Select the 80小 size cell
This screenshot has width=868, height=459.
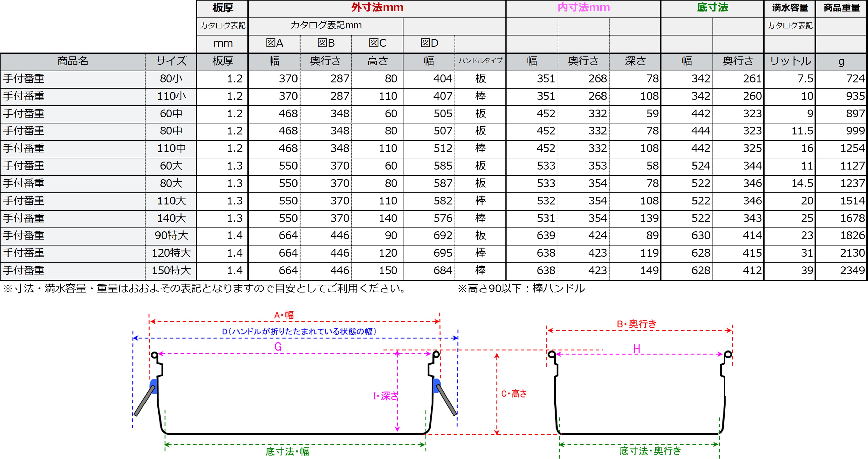(x=171, y=78)
